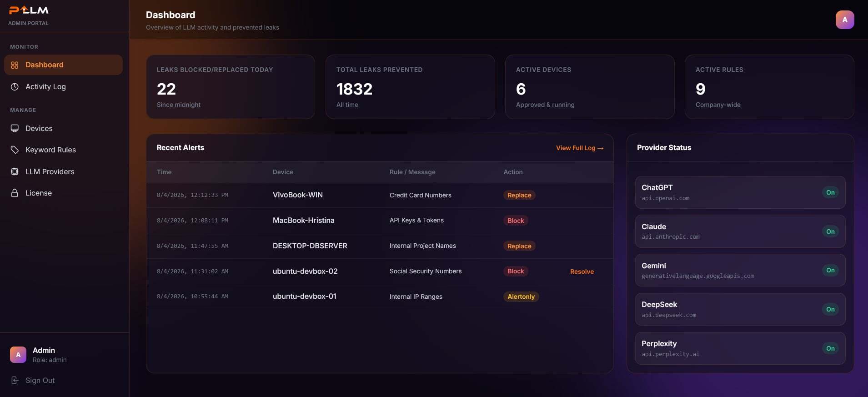Open the View Full Log link
The height and width of the screenshot is (397, 868).
click(580, 148)
